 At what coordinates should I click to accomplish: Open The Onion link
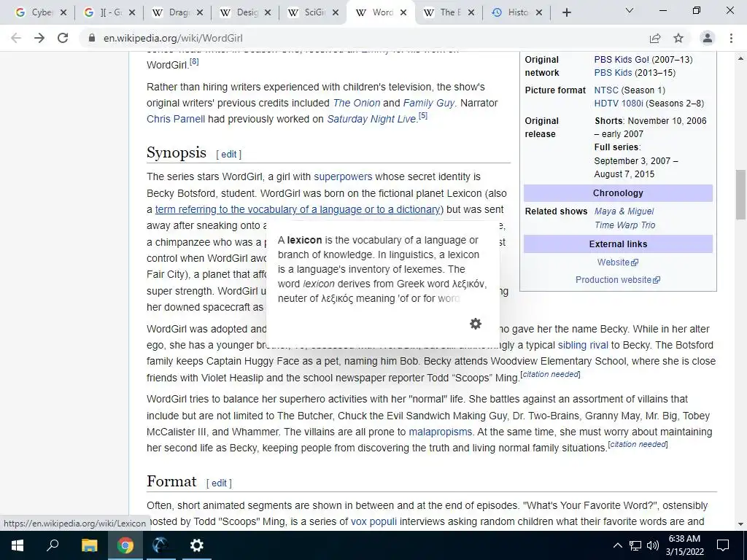pyautogui.click(x=356, y=103)
